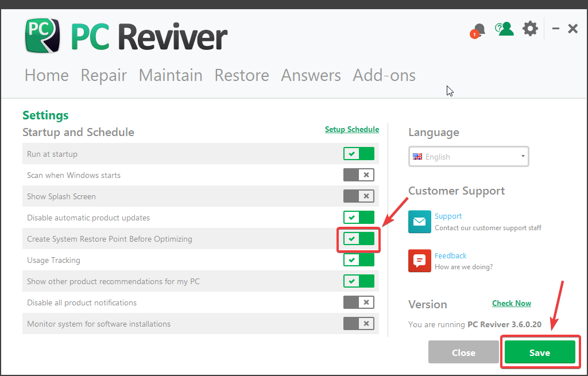Viewport: 588px width, 376px height.
Task: Click the 'Run at startup' label
Action: pyautogui.click(x=52, y=154)
